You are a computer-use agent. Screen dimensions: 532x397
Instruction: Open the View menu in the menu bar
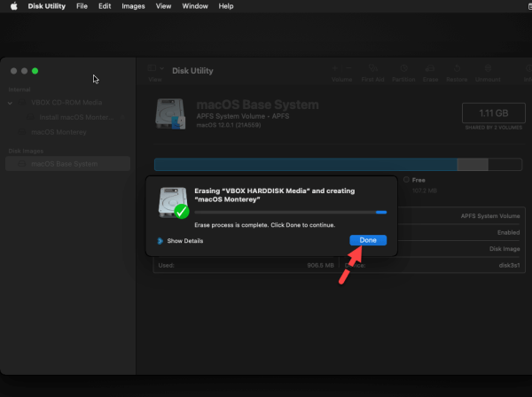[x=163, y=6]
